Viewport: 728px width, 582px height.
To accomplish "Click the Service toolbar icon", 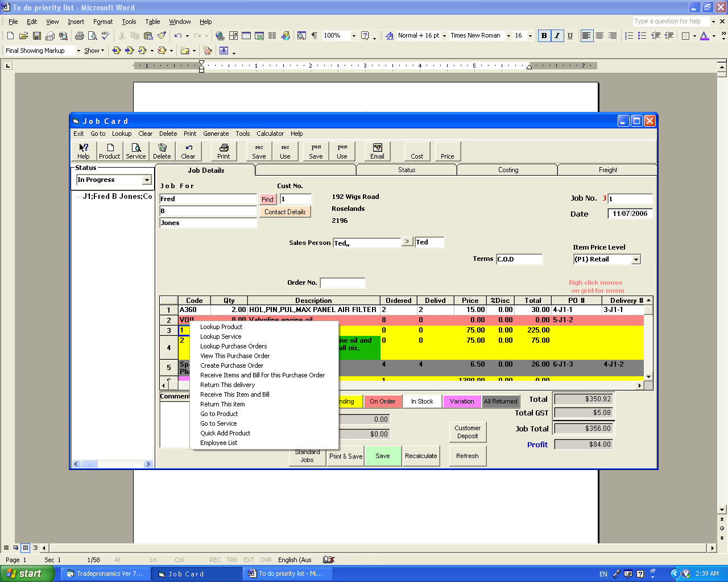I will point(136,151).
